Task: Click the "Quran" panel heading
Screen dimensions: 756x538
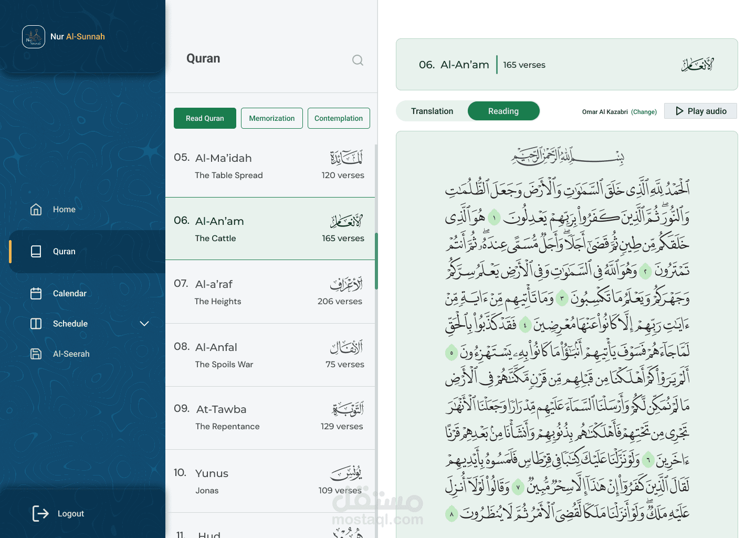Action: pyautogui.click(x=203, y=59)
